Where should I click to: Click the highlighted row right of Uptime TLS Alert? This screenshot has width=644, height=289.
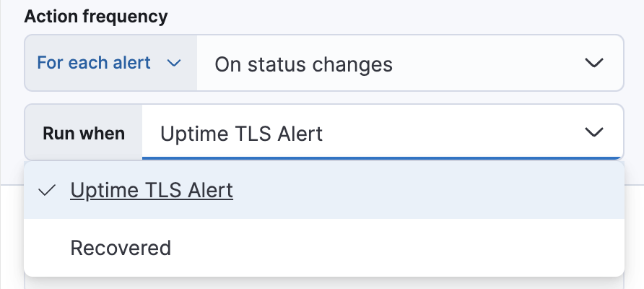426,191
